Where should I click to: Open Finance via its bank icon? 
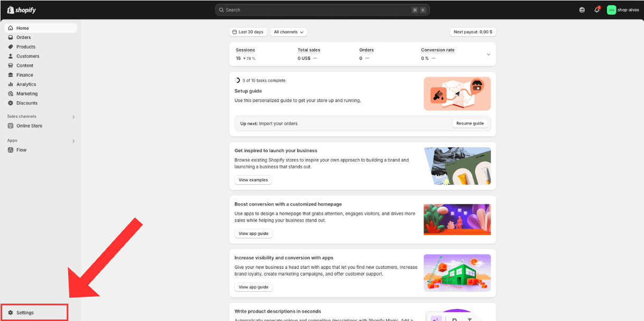(11, 75)
